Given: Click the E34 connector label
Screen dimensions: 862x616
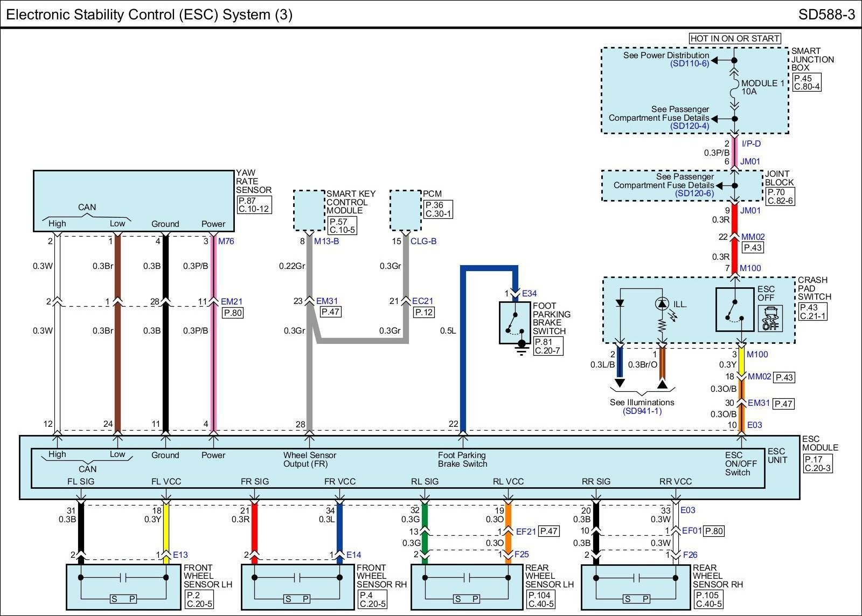Looking at the screenshot, I should click(529, 294).
